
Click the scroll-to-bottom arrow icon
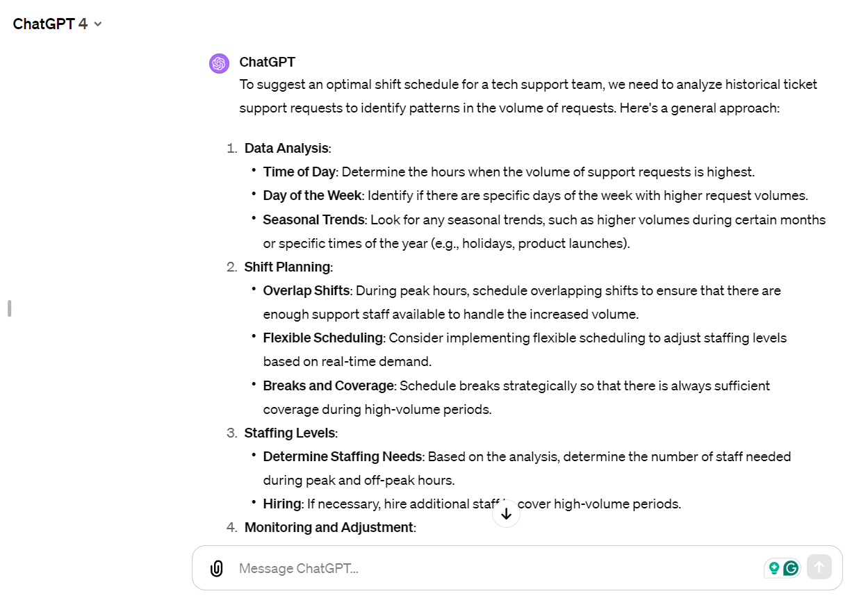tap(506, 514)
